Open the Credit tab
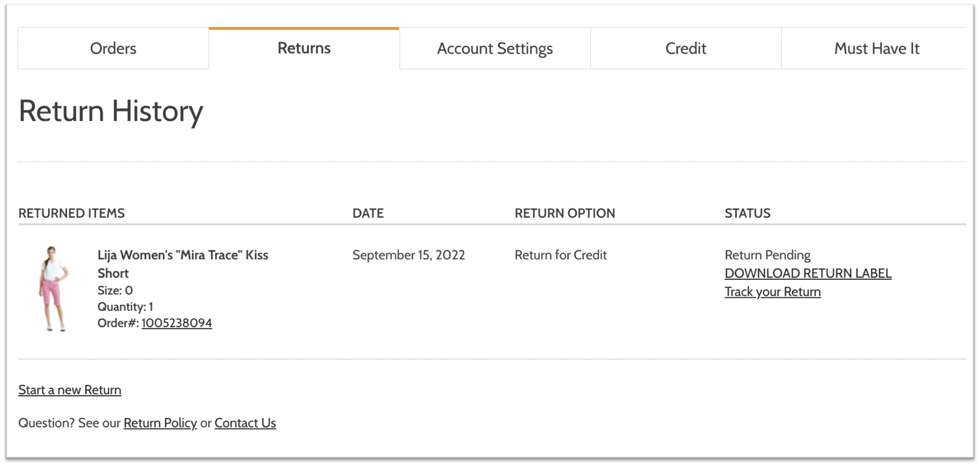Screen dimensions: 980x466 click(685, 48)
